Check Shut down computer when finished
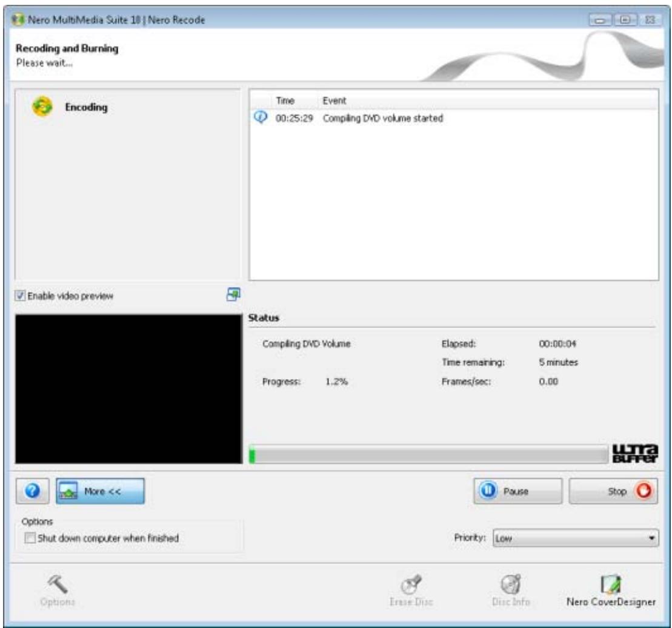Image resolution: width=672 pixels, height=628 pixels. 30,538
